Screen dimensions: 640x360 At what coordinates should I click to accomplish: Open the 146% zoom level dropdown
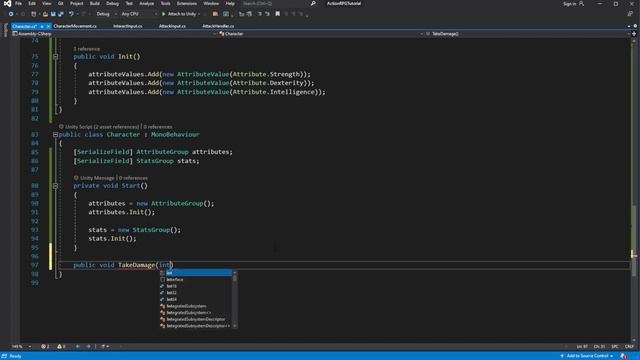point(21,347)
